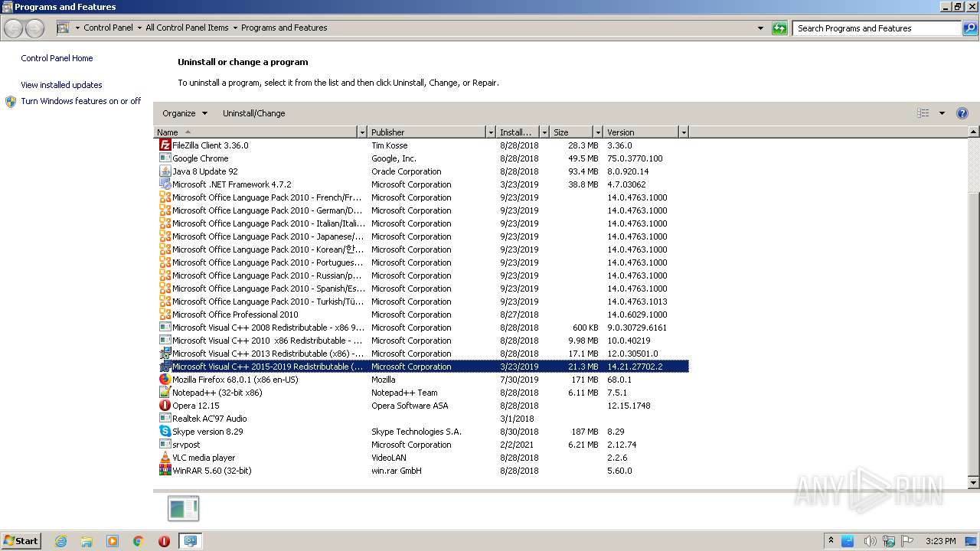Click the taskbar clock showing 3:23 PM
The image size is (980, 551).
(940, 541)
